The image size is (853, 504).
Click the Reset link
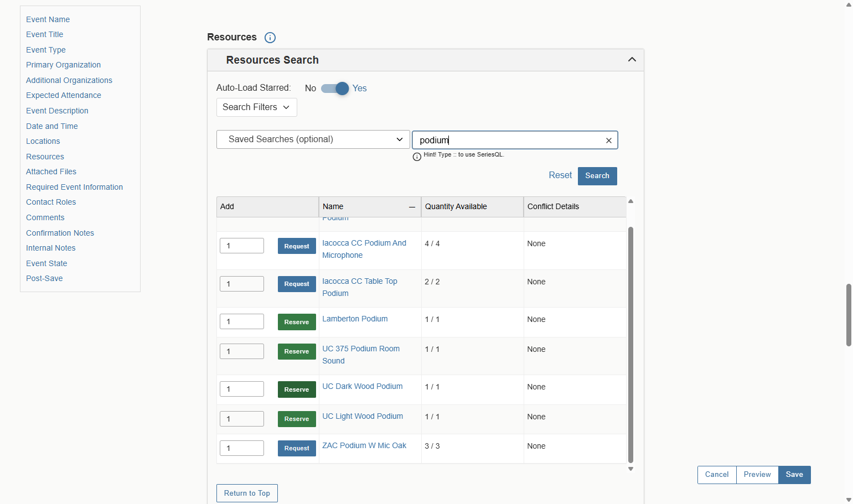[x=560, y=175]
